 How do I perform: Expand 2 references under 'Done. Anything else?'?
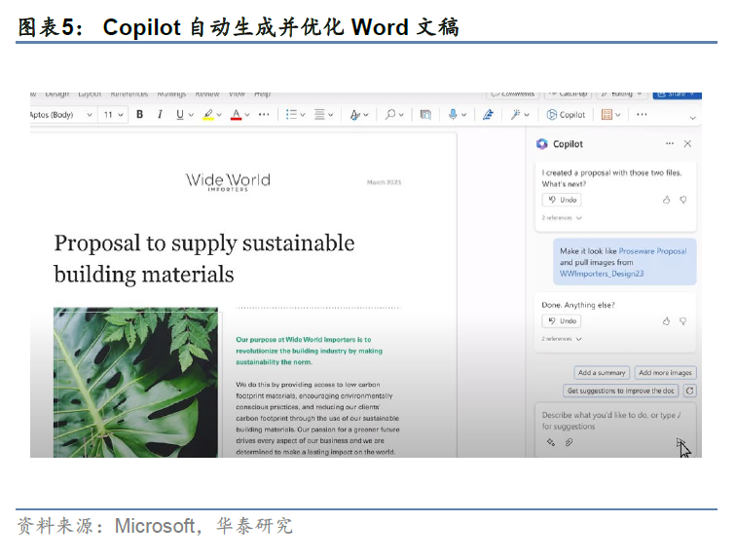(x=562, y=339)
